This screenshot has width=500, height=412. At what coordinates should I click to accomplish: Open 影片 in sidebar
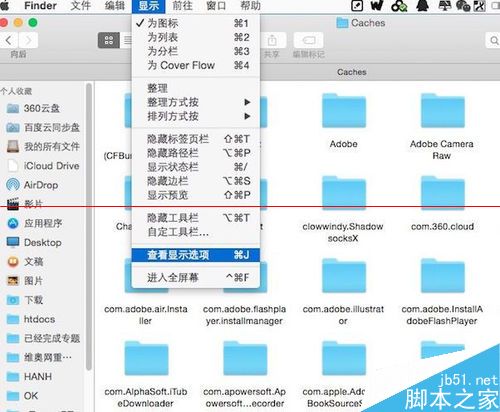pyautogui.click(x=25, y=204)
